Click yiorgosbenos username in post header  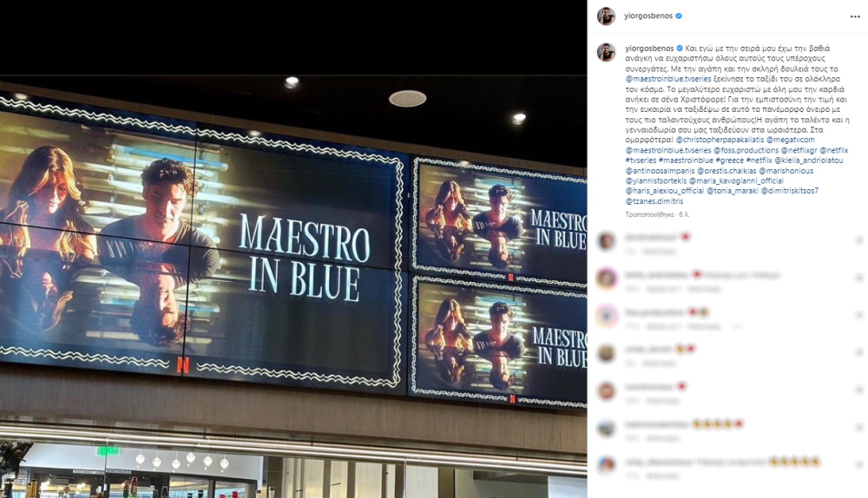(x=648, y=16)
